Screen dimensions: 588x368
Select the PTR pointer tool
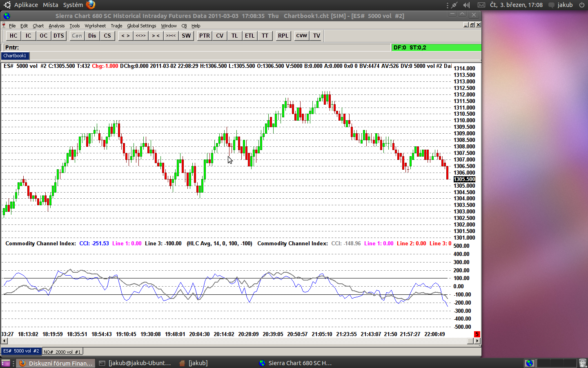(x=205, y=36)
